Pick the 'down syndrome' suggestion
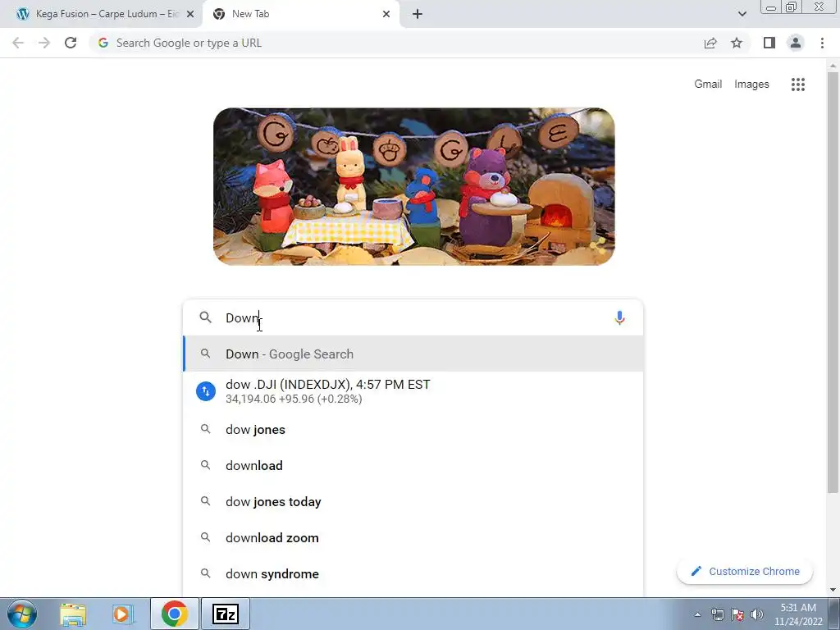Viewport: 840px width, 630px height. pos(413,573)
